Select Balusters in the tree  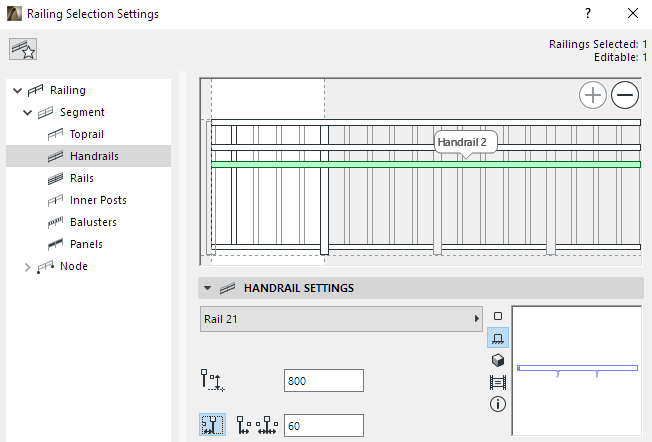click(x=93, y=222)
